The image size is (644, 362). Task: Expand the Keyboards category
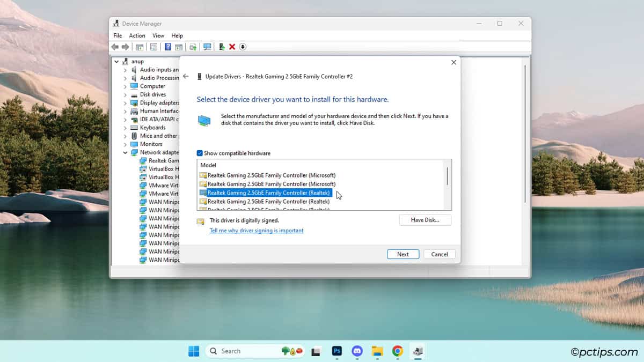(x=125, y=128)
